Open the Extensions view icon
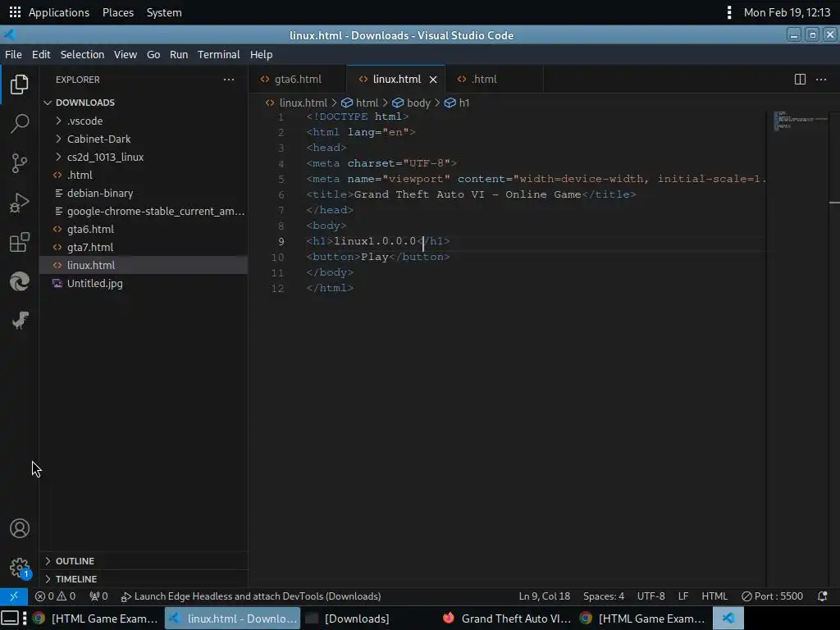 20,242
